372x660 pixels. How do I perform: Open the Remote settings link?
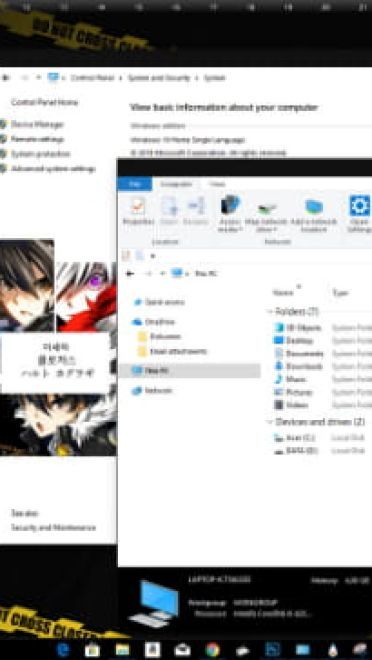[x=37, y=139]
